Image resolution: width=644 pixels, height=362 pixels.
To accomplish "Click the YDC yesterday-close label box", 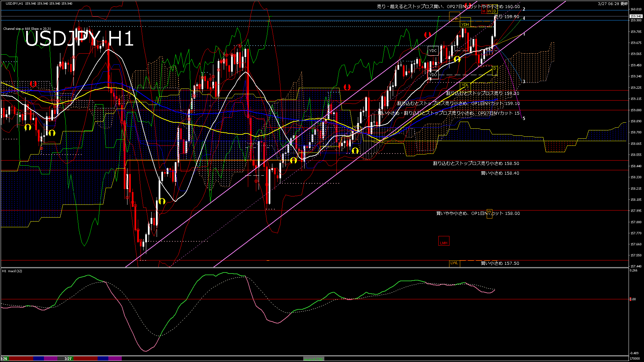I will coord(433,51).
